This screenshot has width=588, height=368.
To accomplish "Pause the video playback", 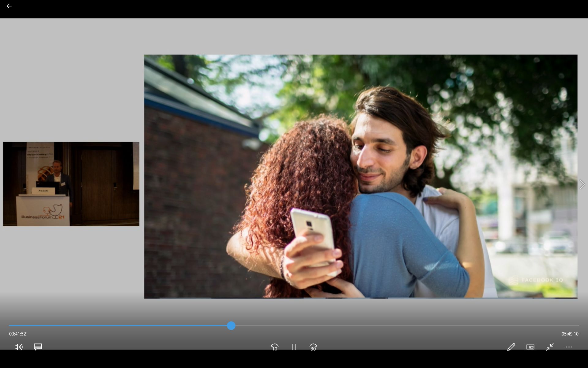I will [x=294, y=347].
